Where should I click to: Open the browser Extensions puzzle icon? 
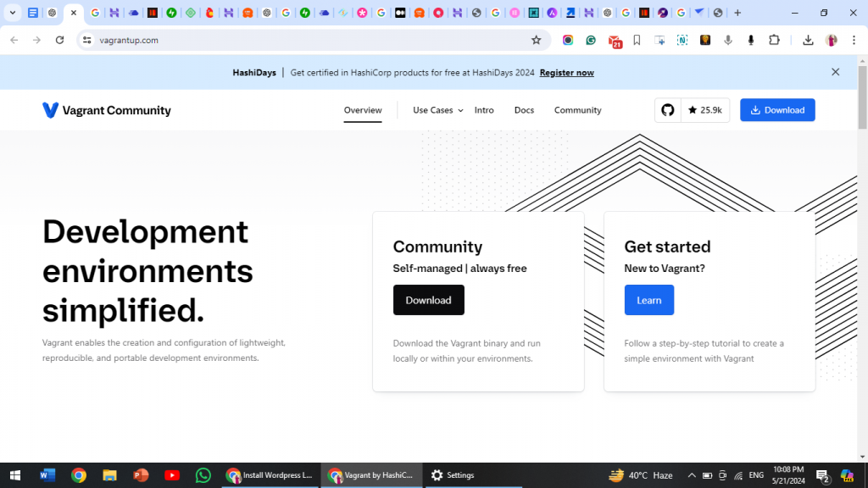774,40
